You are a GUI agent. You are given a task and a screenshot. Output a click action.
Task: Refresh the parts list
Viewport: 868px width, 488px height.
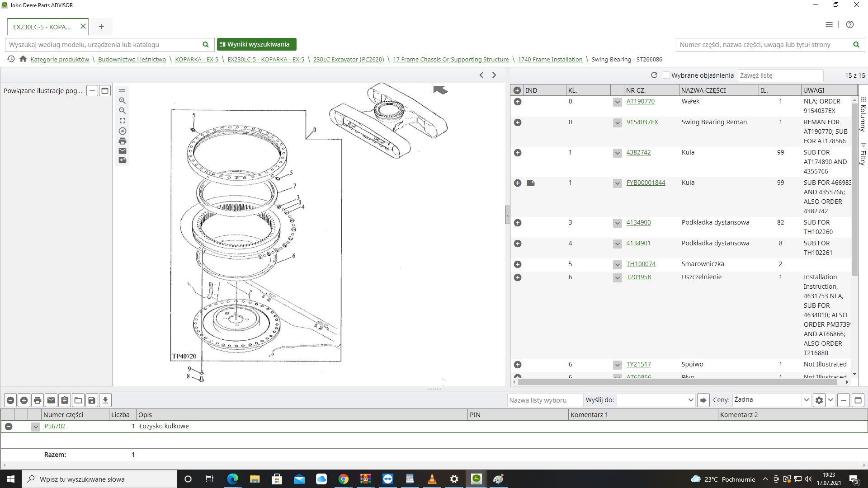click(x=654, y=75)
